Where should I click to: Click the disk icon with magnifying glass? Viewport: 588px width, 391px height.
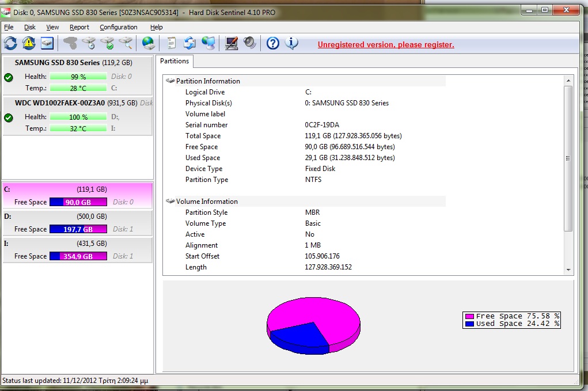126,44
